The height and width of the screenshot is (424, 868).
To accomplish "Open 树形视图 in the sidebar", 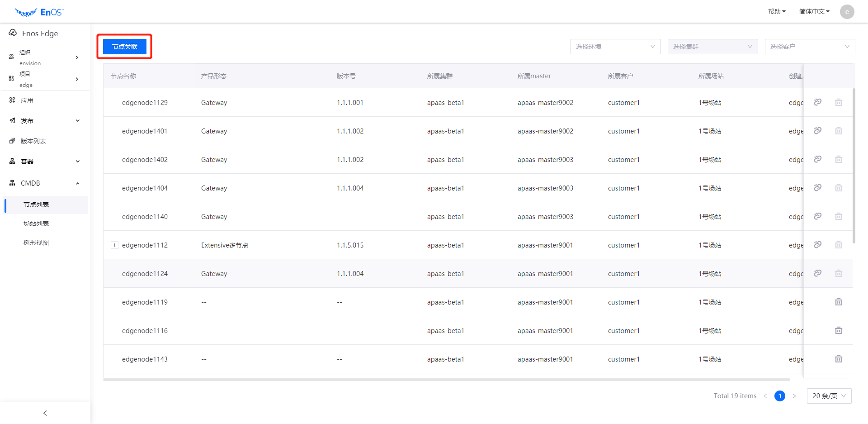I will tap(36, 243).
